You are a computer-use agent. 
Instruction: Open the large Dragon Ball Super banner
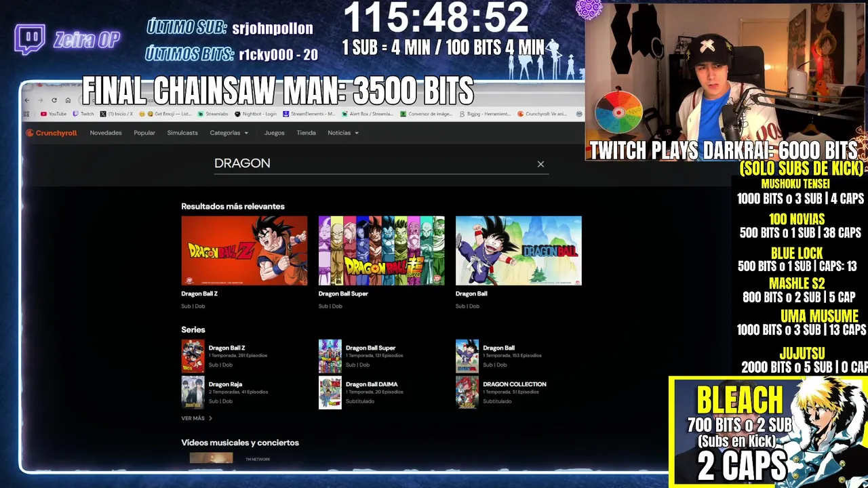(x=381, y=251)
